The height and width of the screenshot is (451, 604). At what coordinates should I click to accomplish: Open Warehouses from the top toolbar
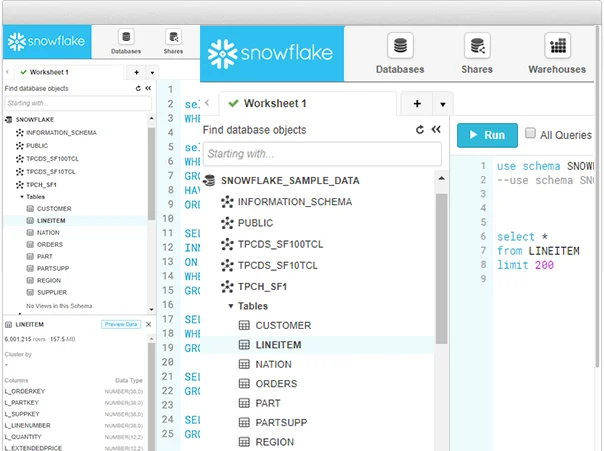click(557, 54)
